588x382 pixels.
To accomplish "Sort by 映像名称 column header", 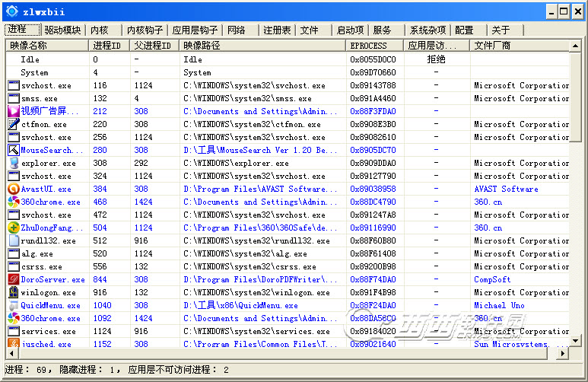I will [47, 46].
